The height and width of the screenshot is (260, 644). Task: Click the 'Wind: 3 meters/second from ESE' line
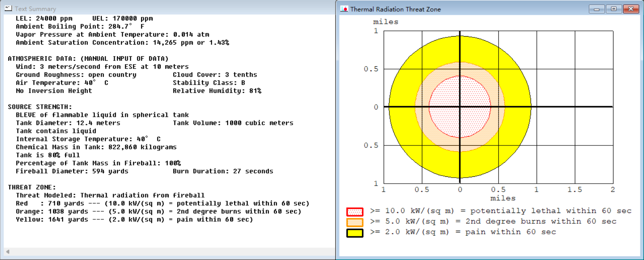coord(102,67)
